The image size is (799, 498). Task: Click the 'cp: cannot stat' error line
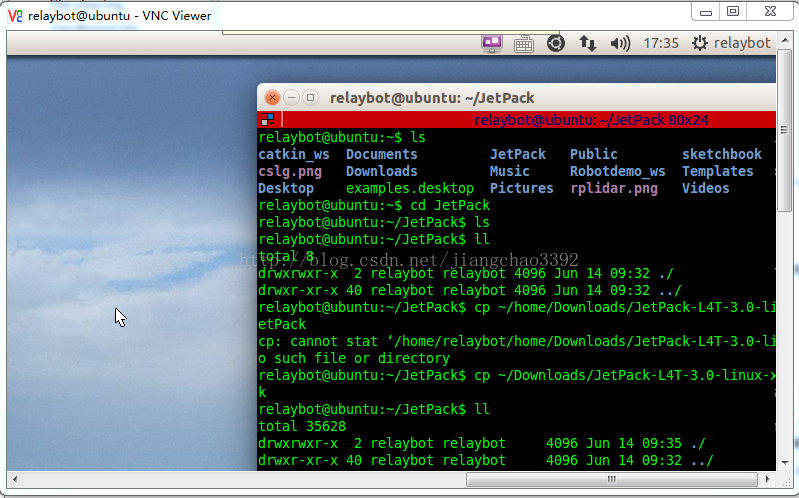point(517,342)
